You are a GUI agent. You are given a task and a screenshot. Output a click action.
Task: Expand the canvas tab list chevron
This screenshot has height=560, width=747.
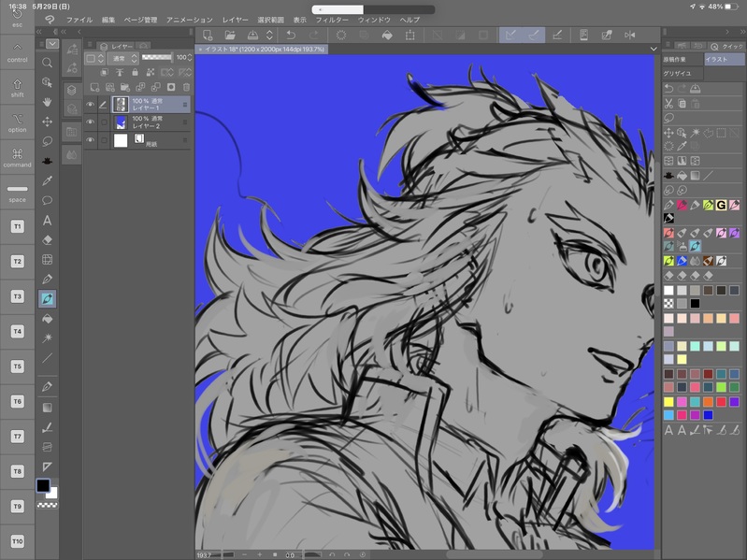(x=654, y=47)
